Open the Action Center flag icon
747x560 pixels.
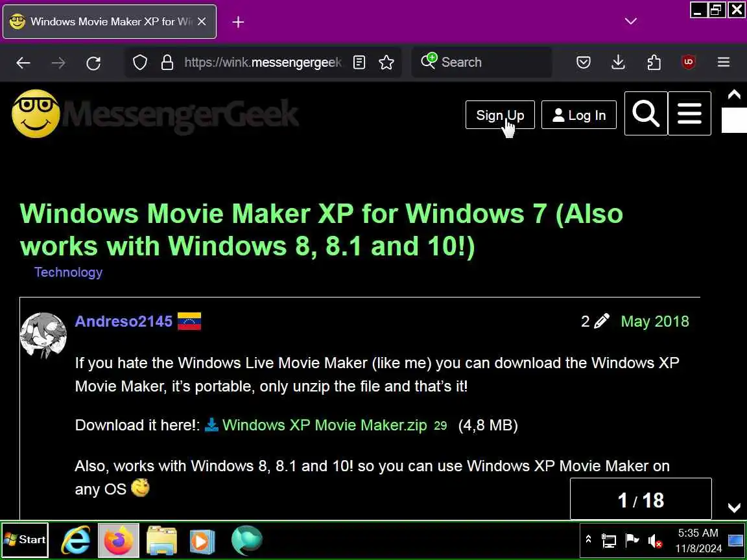(632, 540)
